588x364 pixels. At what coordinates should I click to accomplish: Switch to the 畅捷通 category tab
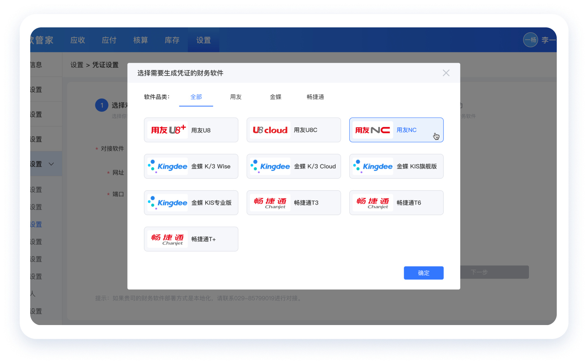click(x=315, y=97)
